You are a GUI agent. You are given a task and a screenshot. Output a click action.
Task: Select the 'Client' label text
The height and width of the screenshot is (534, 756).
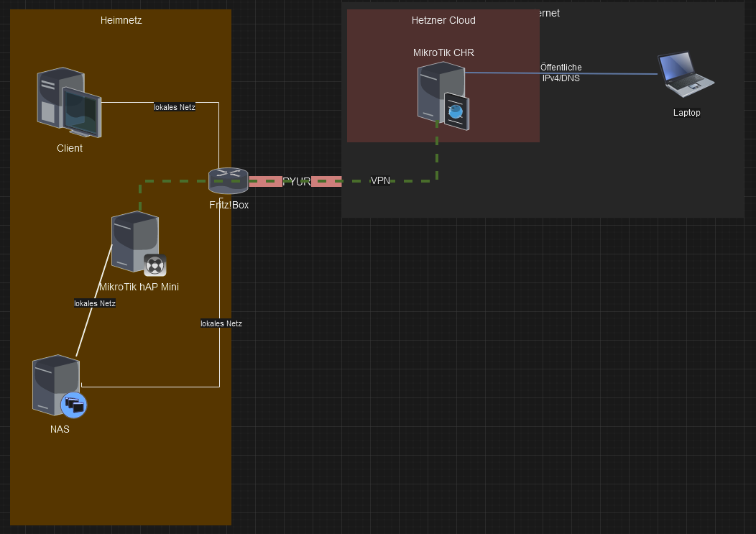pyautogui.click(x=70, y=148)
